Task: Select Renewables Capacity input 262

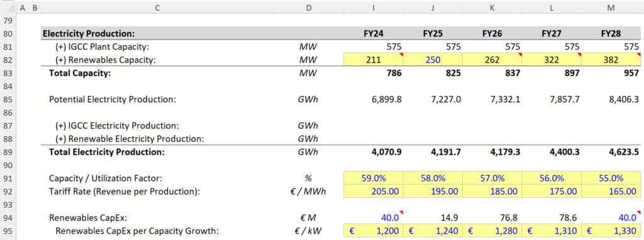Action: click(492, 60)
